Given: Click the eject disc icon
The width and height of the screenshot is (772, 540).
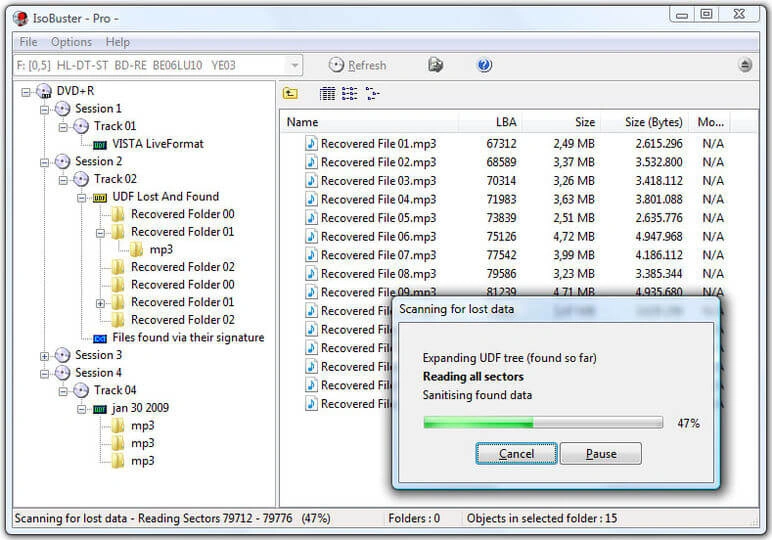Looking at the screenshot, I should (745, 65).
